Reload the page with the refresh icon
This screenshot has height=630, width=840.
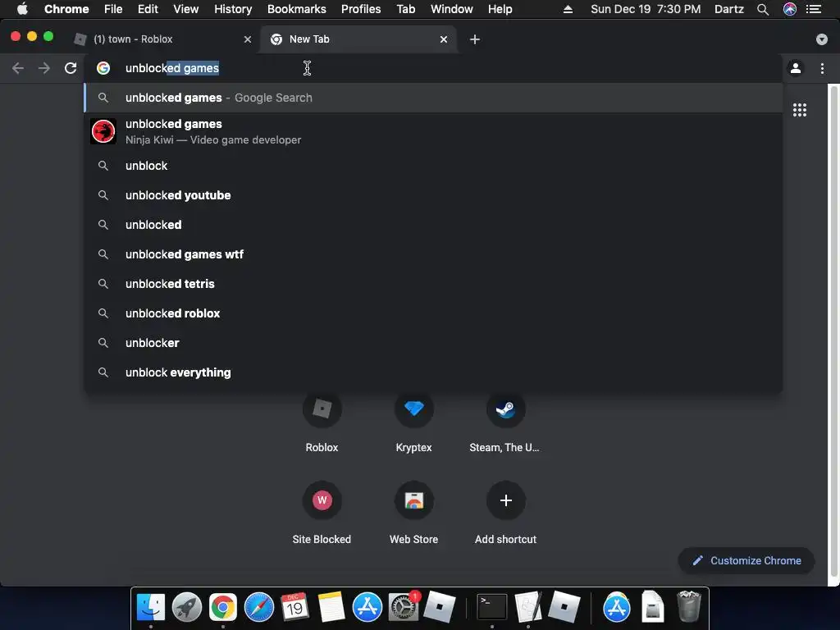point(71,68)
